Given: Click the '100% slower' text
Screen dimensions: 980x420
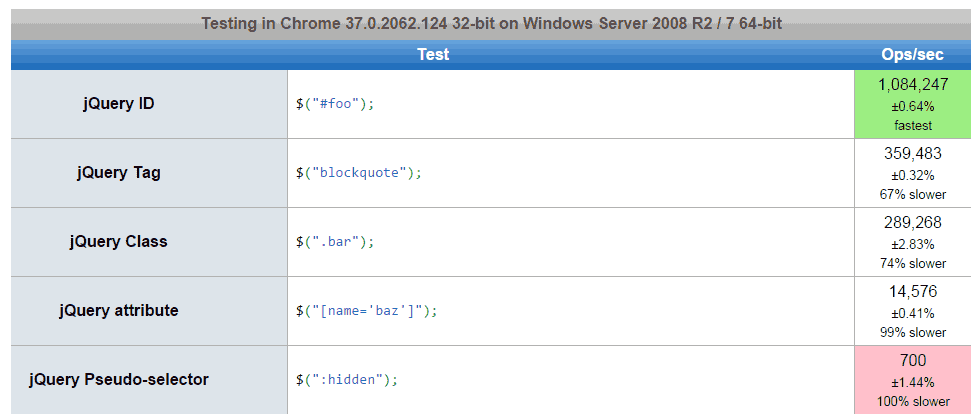Looking at the screenshot, I should (913, 401).
